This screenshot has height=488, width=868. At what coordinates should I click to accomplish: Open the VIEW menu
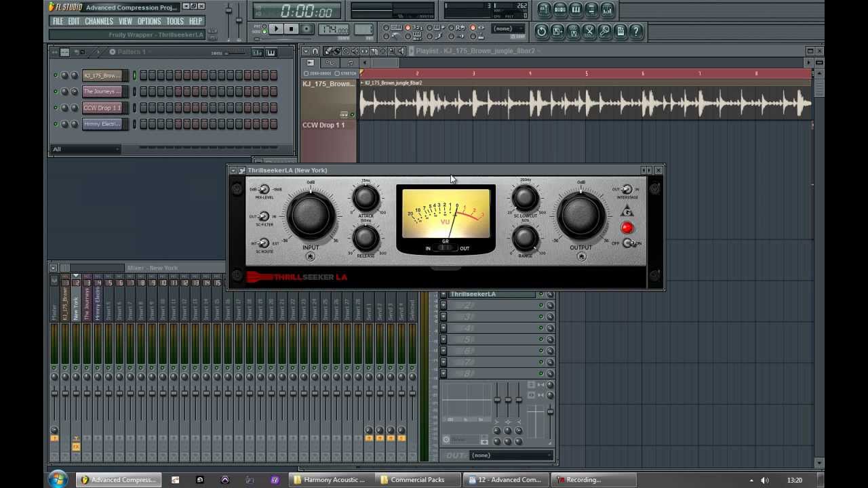coord(125,21)
